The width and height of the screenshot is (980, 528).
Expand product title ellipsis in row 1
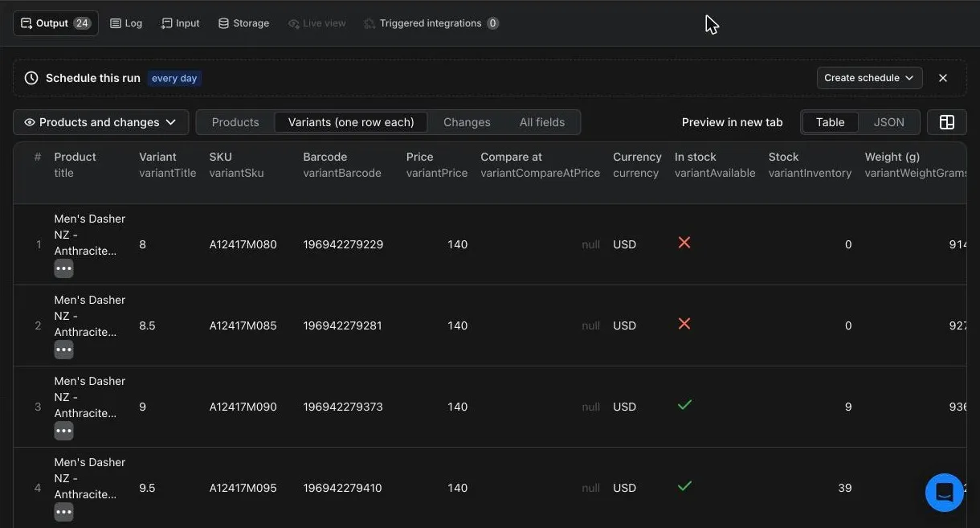point(63,268)
